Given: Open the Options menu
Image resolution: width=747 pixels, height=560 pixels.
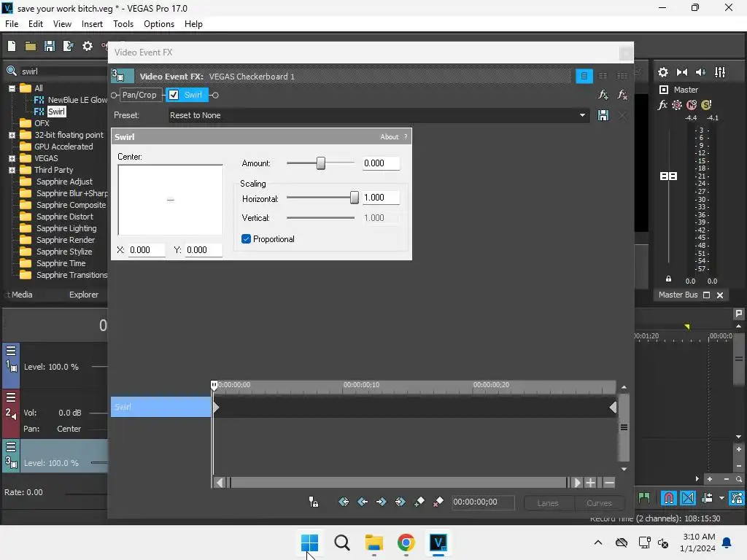Looking at the screenshot, I should tap(158, 24).
